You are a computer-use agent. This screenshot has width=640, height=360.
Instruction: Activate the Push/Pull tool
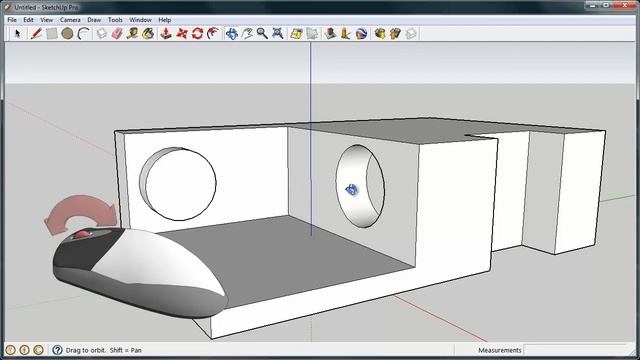click(x=166, y=33)
